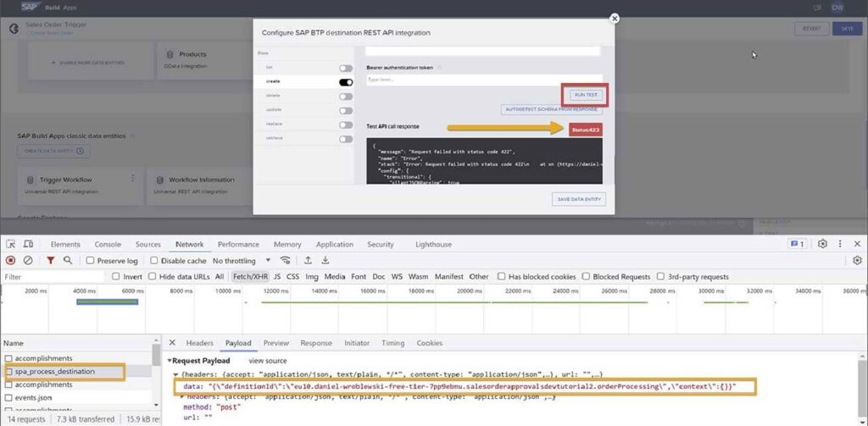This screenshot has height=426, width=868.
Task: Enable the Preserve log checkbox
Action: [x=90, y=261]
